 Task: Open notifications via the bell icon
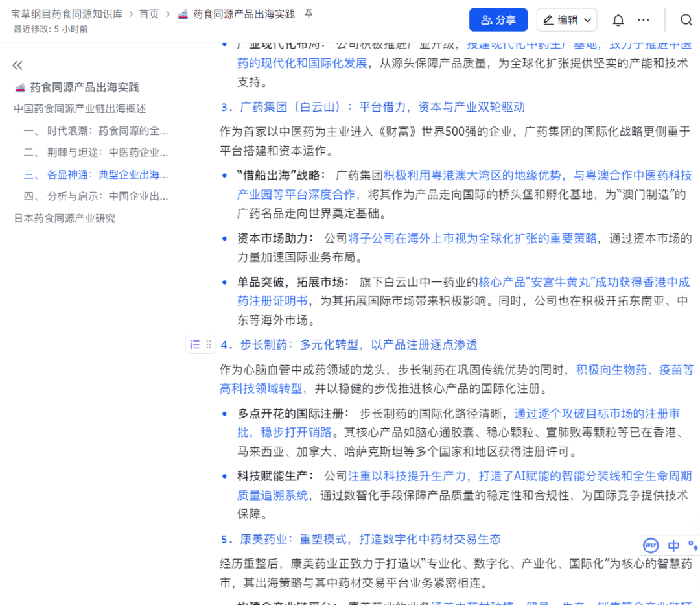click(618, 20)
